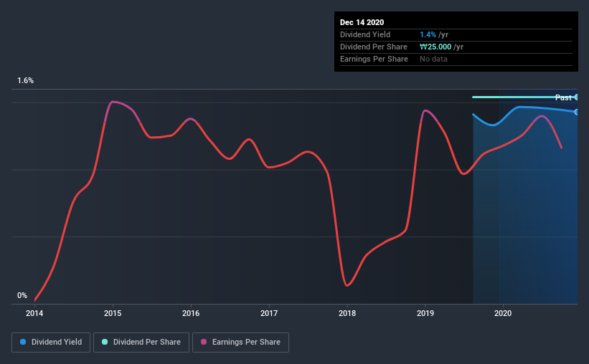Toggle the Earnings Per Share legend button
This screenshot has width=589, height=364.
click(x=240, y=343)
